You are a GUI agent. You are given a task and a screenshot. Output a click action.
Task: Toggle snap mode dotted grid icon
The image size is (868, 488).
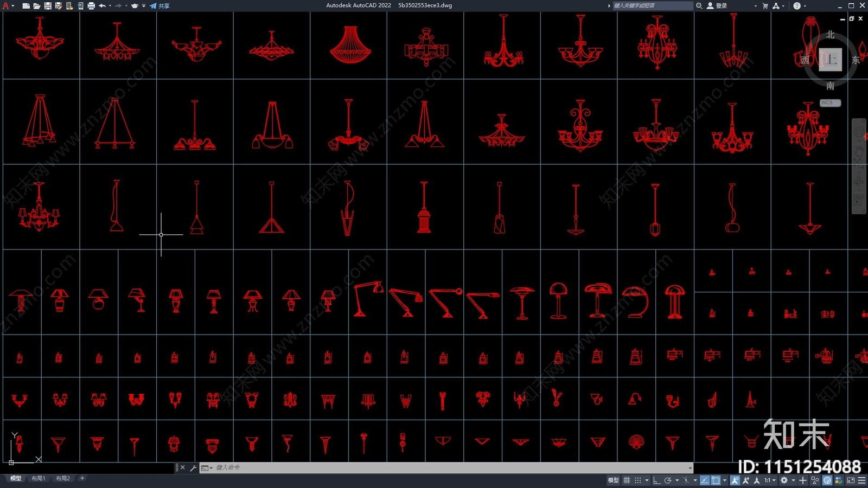(x=638, y=480)
